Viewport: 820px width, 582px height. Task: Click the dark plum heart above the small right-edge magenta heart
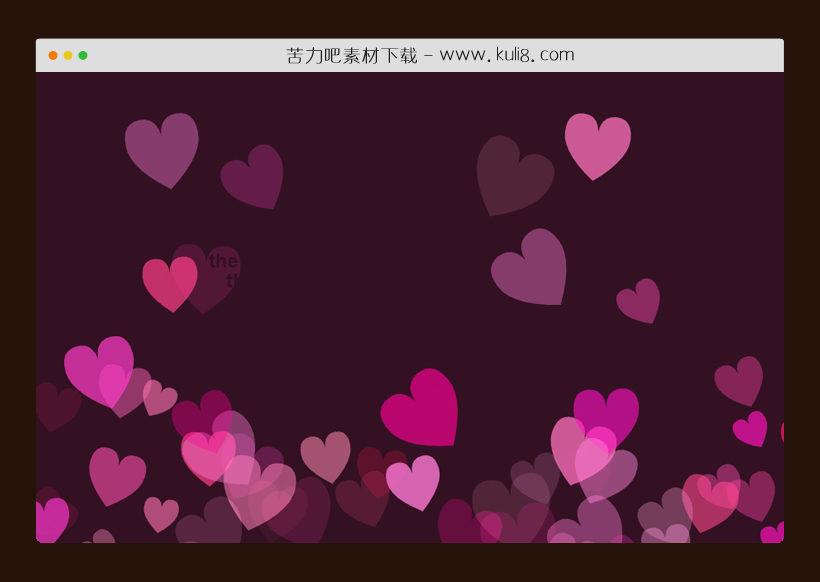(740, 380)
